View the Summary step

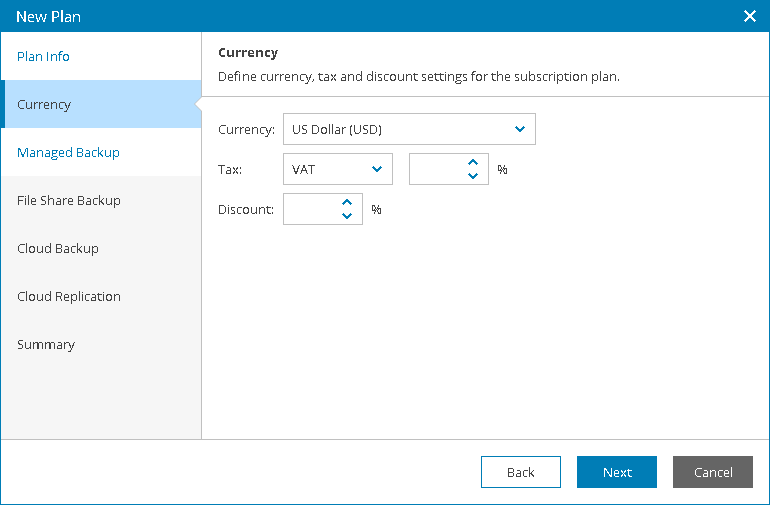click(46, 344)
